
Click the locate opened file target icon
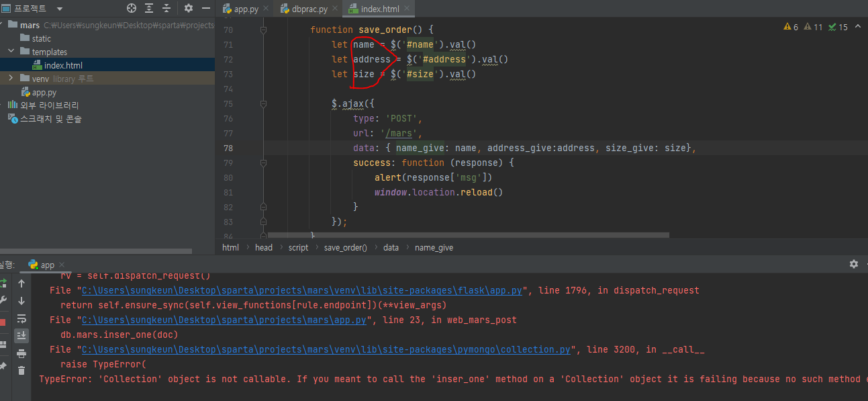click(132, 8)
